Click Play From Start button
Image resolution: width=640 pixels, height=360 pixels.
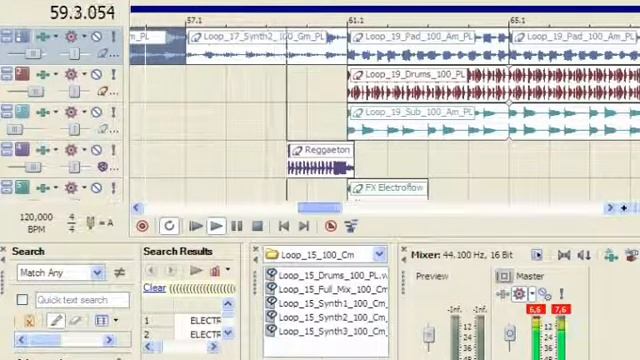pyautogui.click(x=196, y=226)
